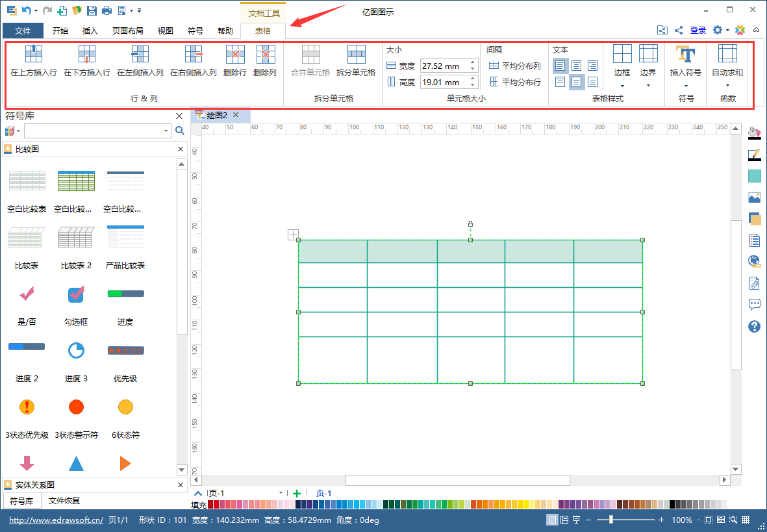
Task: Choose the 产品比较表 shape
Action: tap(125, 238)
